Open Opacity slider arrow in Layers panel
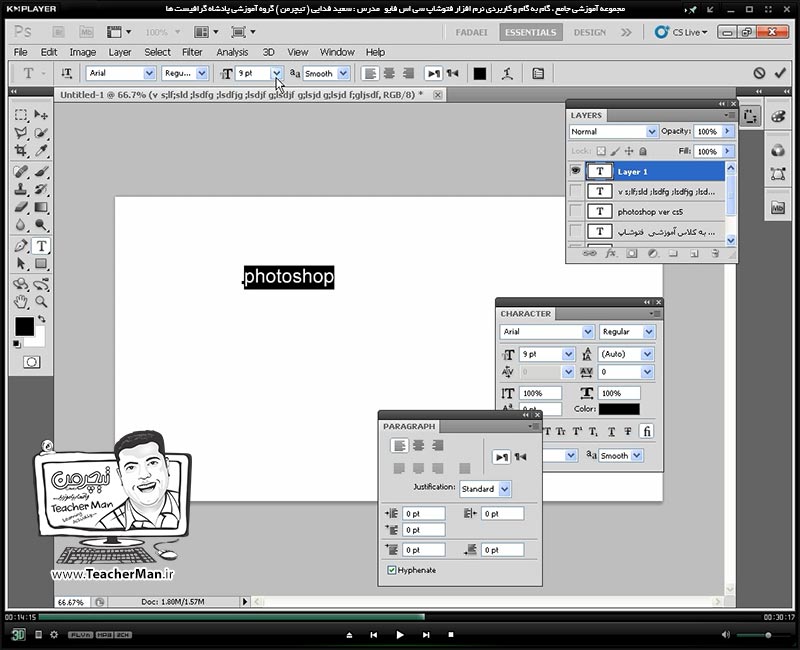Screen dimensions: 800x650 [x=728, y=132]
